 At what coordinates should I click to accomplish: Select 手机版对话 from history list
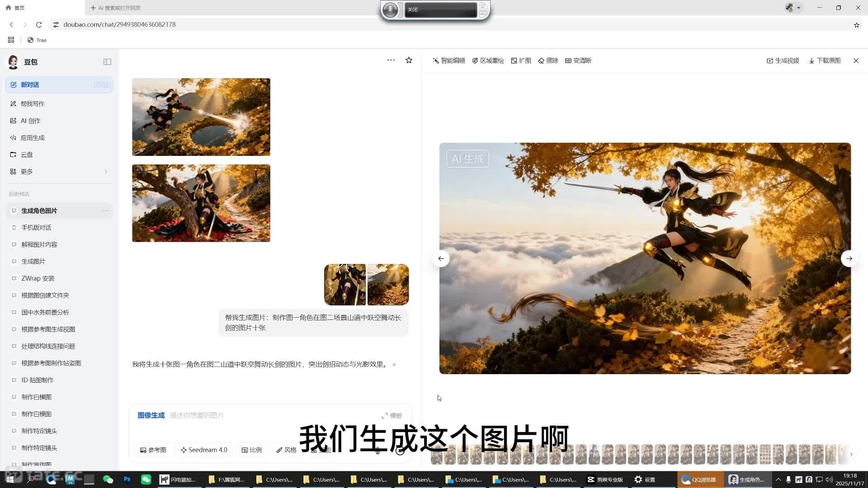[x=36, y=228]
